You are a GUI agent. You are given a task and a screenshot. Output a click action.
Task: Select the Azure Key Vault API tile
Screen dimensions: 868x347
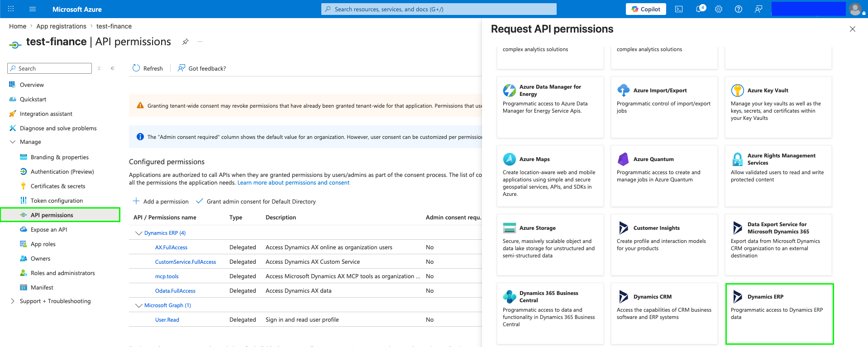click(778, 107)
